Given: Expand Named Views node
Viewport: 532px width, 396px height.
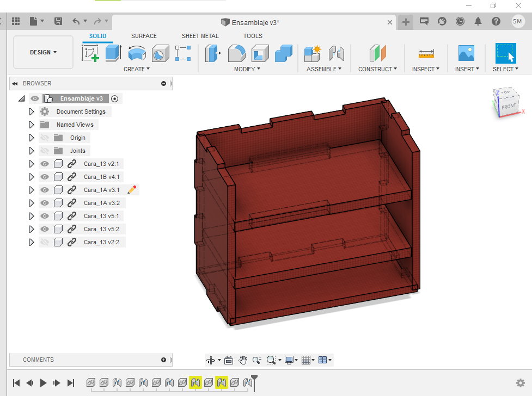Looking at the screenshot, I should coord(31,125).
